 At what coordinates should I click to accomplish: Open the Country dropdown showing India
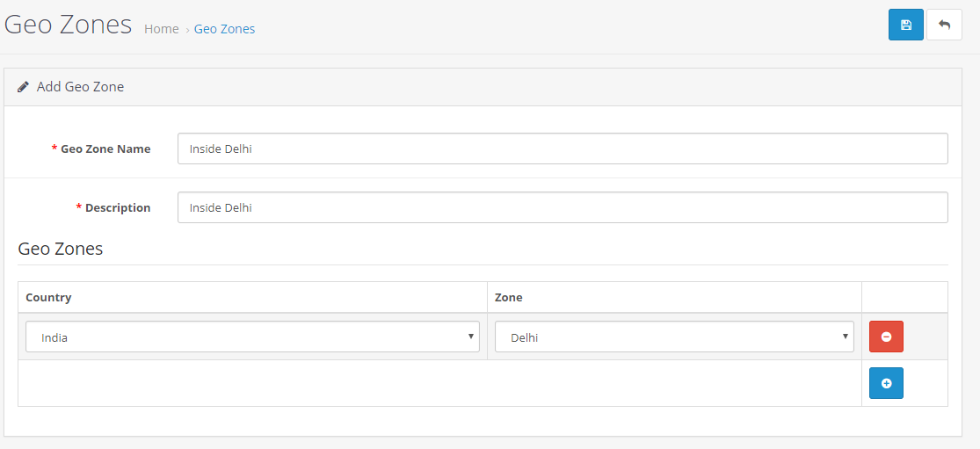(x=252, y=337)
